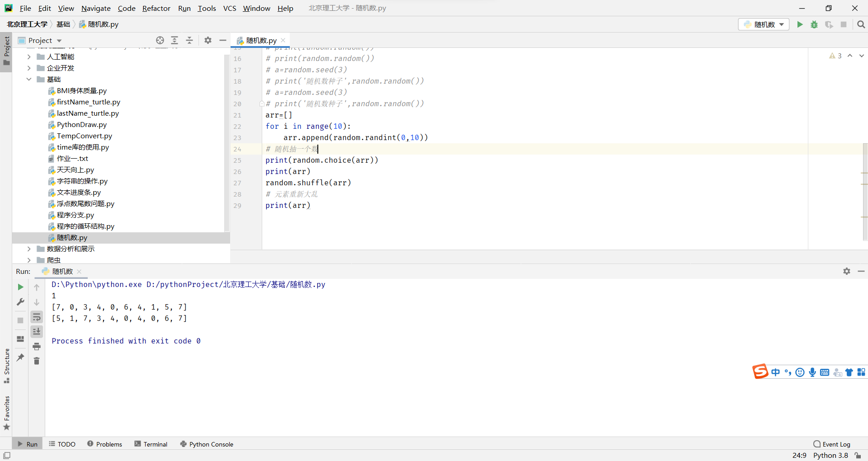Click the warnings count indicator
This screenshot has height=461, width=868.
point(835,56)
